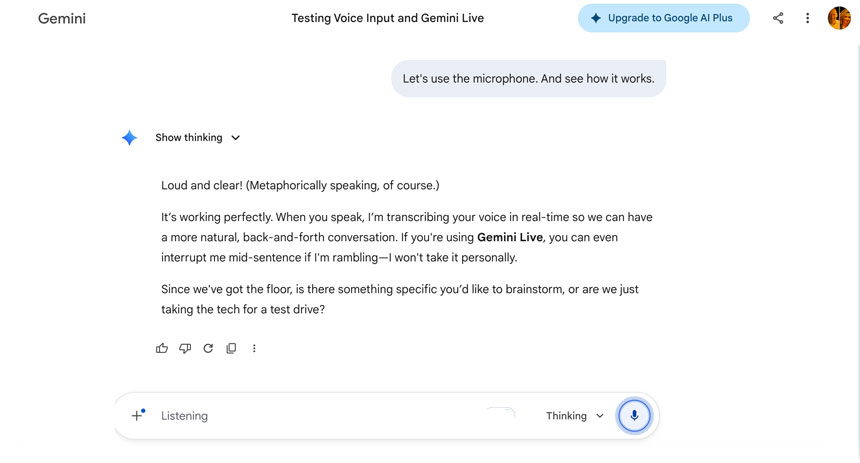Click the Gemini logo text
The width and height of the screenshot is (860, 463).
pyautogui.click(x=62, y=18)
